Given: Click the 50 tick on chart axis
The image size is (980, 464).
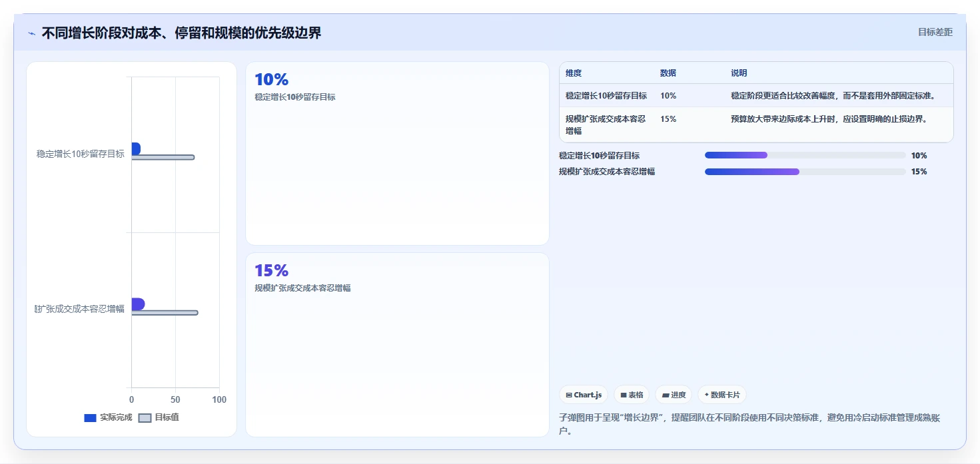Looking at the screenshot, I should point(175,399).
